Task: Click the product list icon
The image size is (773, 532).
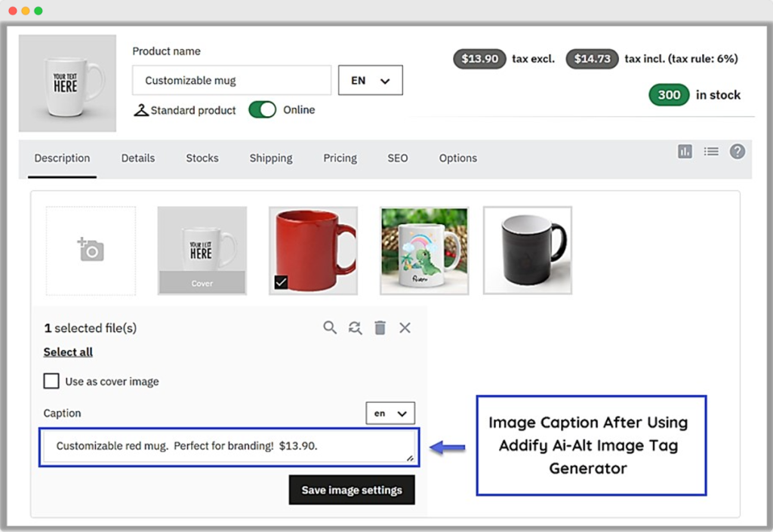Action: (x=711, y=151)
